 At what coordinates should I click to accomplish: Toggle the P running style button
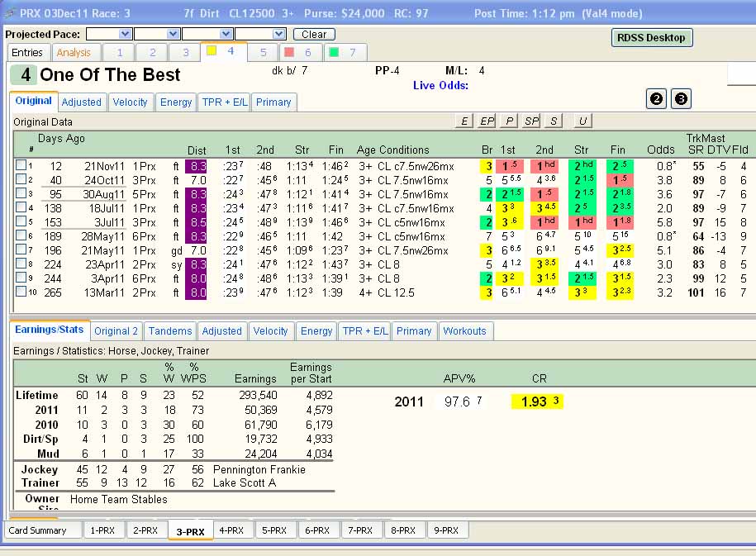(x=509, y=121)
